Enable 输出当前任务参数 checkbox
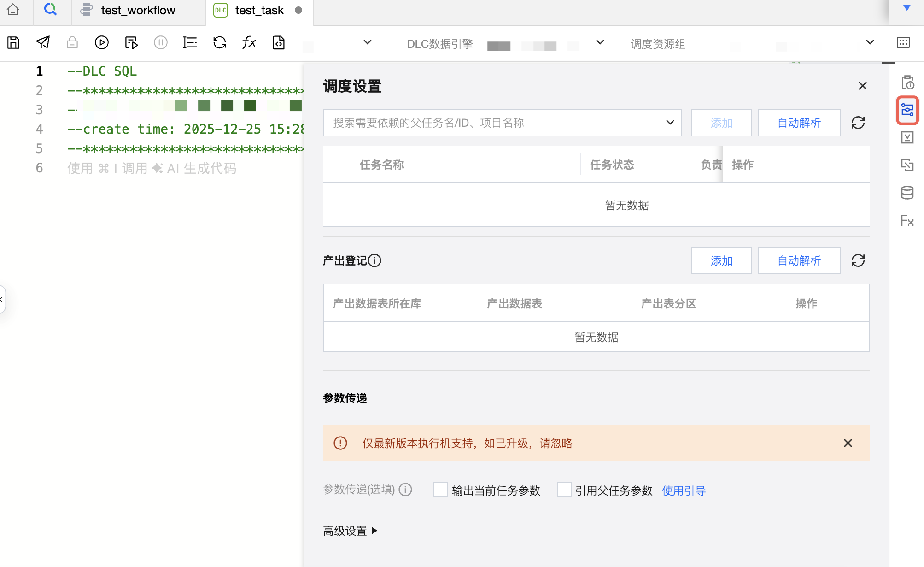 441,490
